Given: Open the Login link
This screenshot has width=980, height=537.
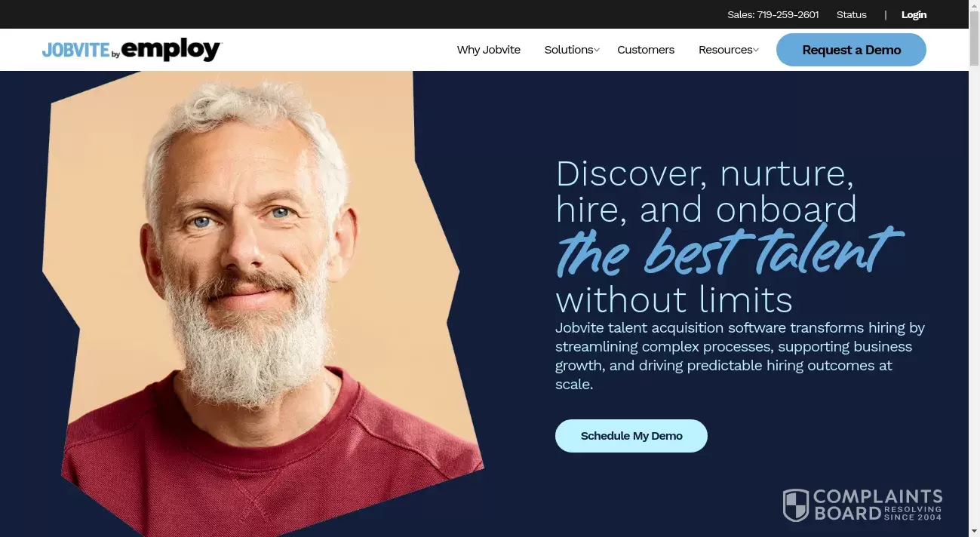Looking at the screenshot, I should tap(914, 14).
